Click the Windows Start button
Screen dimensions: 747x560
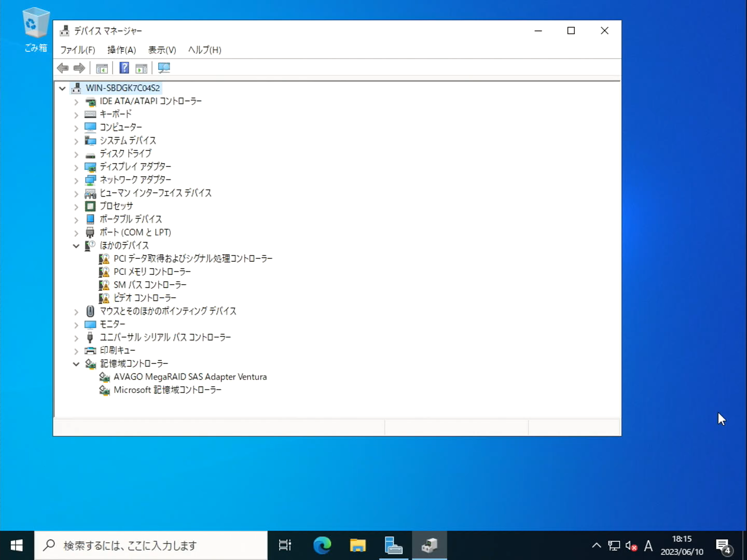click(17, 545)
